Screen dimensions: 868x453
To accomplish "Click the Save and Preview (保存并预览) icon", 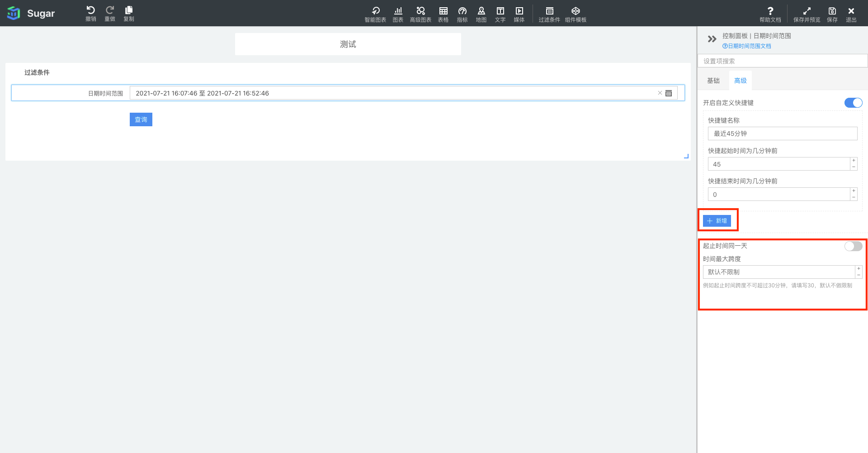I will [807, 12].
